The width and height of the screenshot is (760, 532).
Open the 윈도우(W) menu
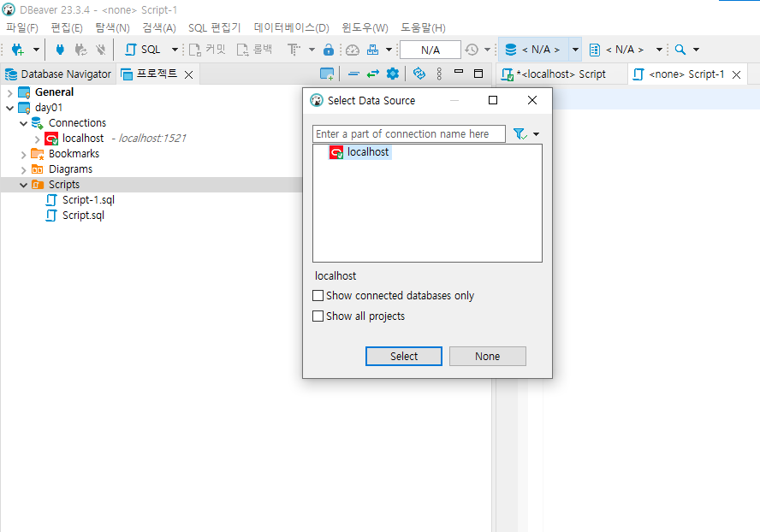(x=365, y=27)
